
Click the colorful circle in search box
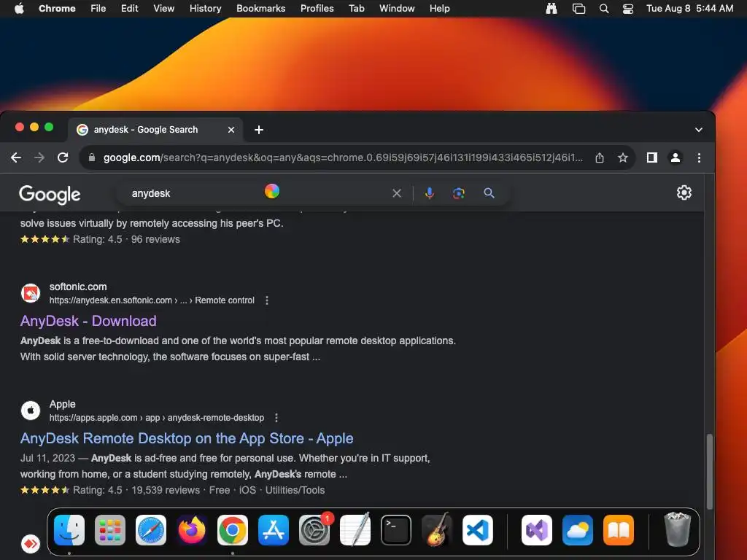272,191
